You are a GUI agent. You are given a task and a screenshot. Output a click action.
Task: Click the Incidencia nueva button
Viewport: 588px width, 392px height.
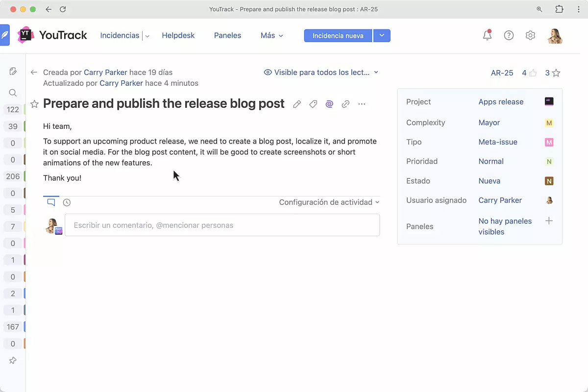(338, 36)
